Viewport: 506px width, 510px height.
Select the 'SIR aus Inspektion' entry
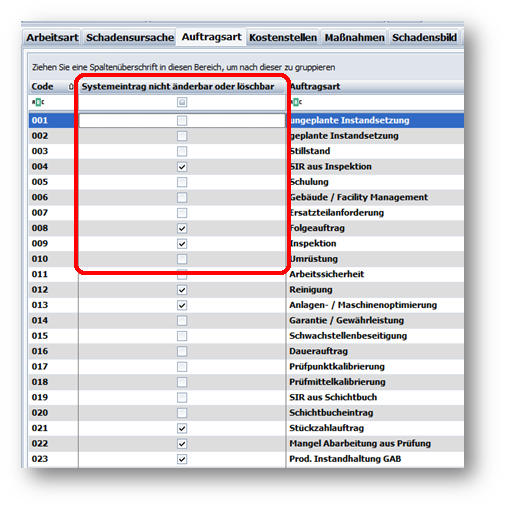375,167
